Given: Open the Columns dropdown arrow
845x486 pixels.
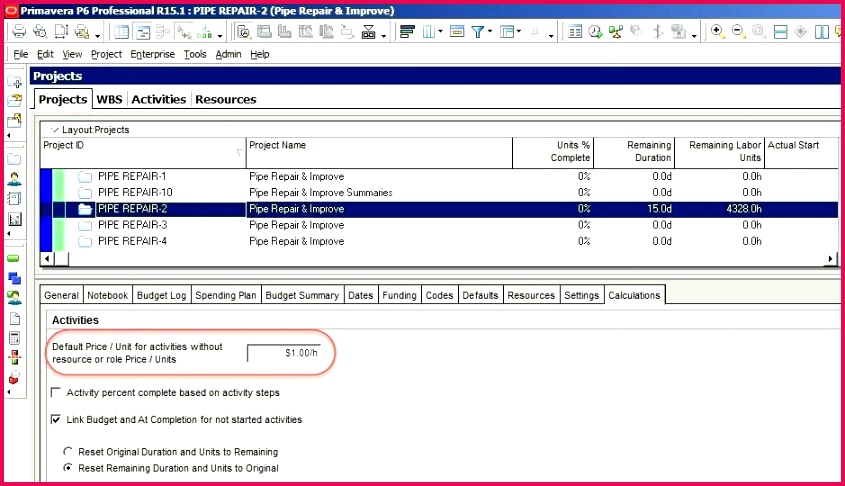Looking at the screenshot, I should [440, 32].
